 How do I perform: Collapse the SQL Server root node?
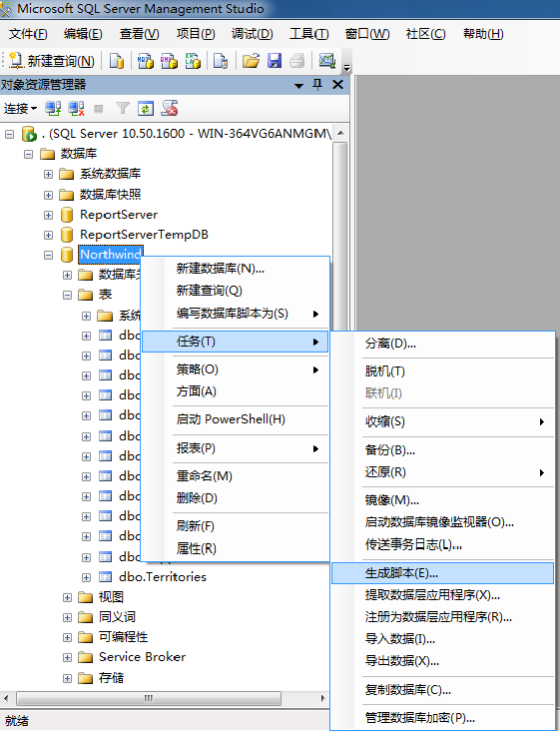point(9,134)
